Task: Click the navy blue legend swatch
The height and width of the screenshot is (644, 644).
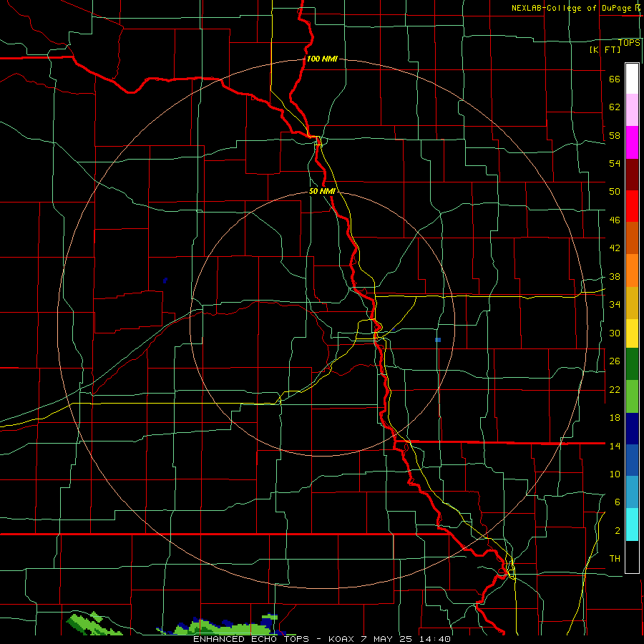Action: click(x=632, y=429)
